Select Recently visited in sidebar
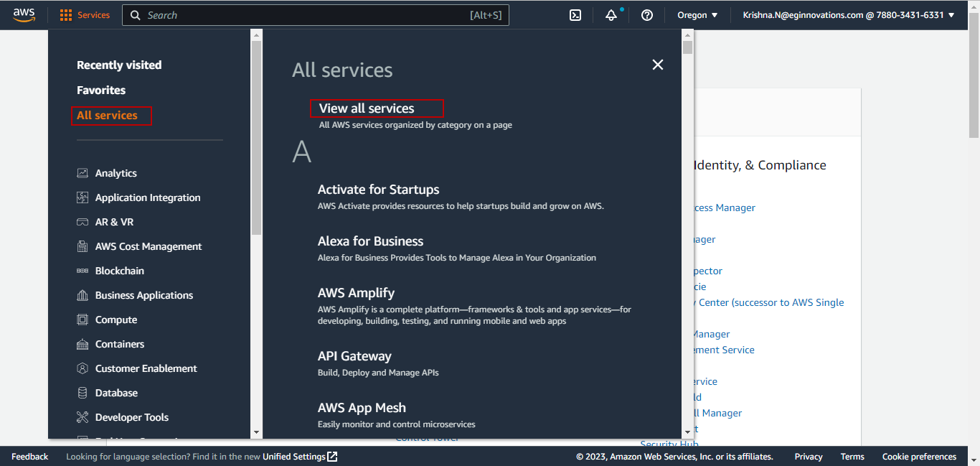The width and height of the screenshot is (980, 466). coord(119,65)
